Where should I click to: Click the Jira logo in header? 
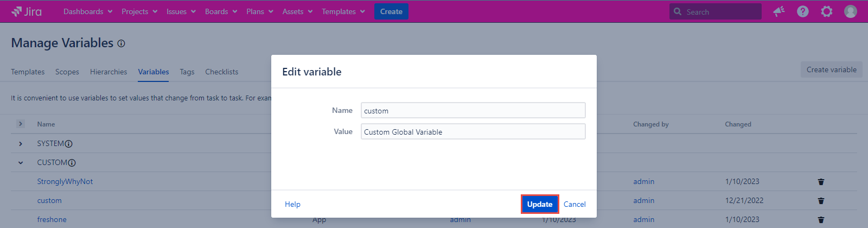point(26,11)
